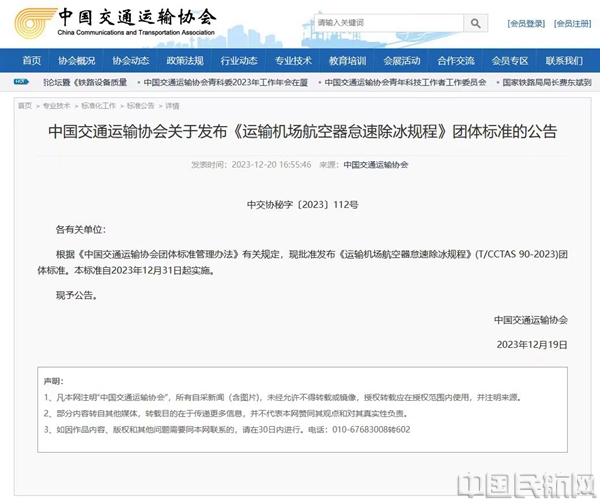Open the 会员登录 login link
This screenshot has width=600, height=501.
coord(526,24)
